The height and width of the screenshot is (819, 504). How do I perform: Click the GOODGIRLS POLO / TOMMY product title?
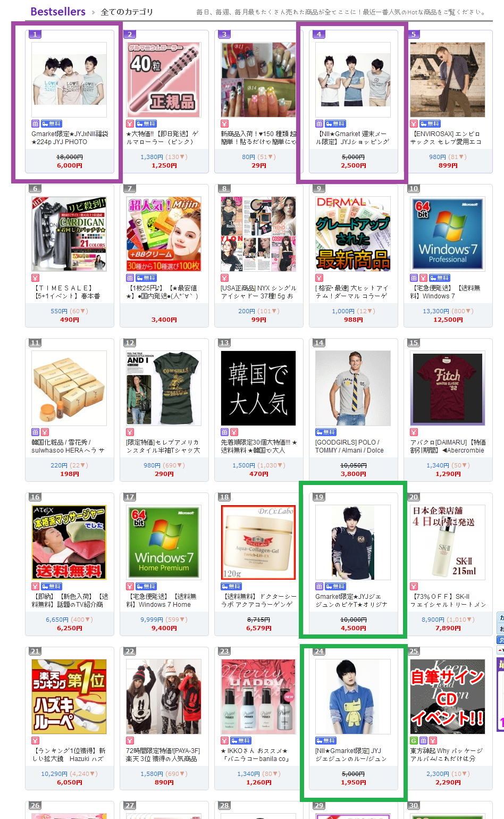pyautogui.click(x=349, y=446)
